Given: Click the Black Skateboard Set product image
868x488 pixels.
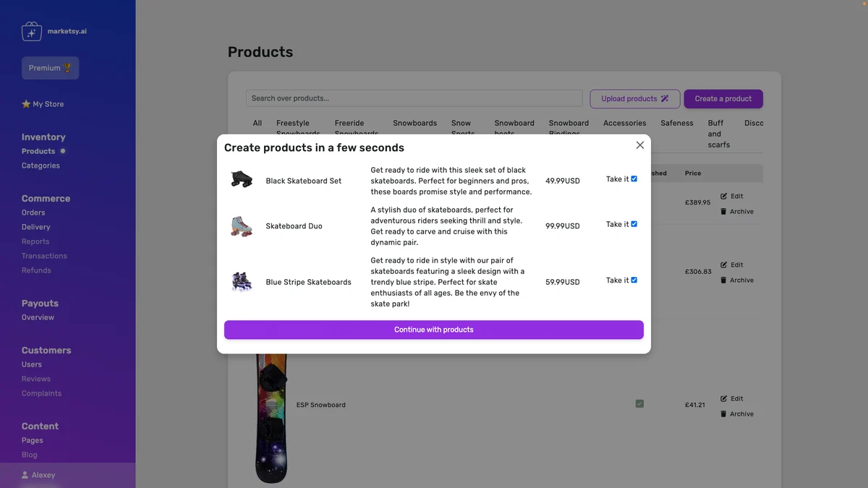Looking at the screenshot, I should pos(242,179).
